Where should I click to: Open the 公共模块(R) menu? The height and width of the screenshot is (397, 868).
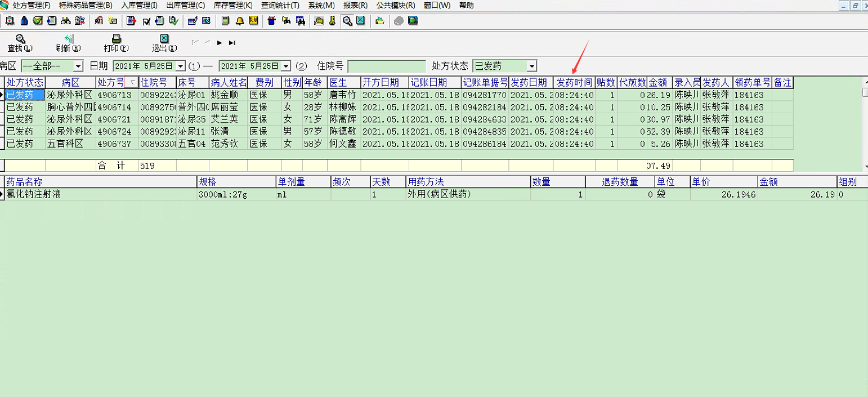(x=396, y=5)
